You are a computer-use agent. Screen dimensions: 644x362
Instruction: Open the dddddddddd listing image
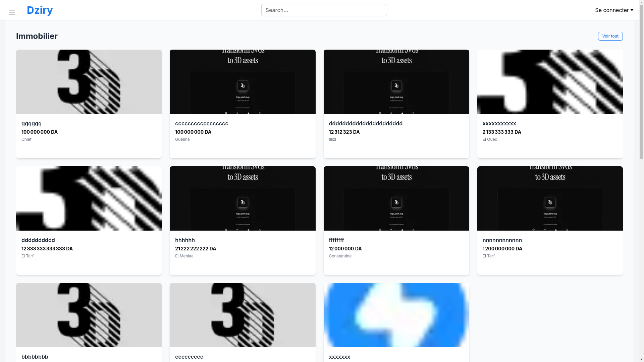pyautogui.click(x=89, y=198)
